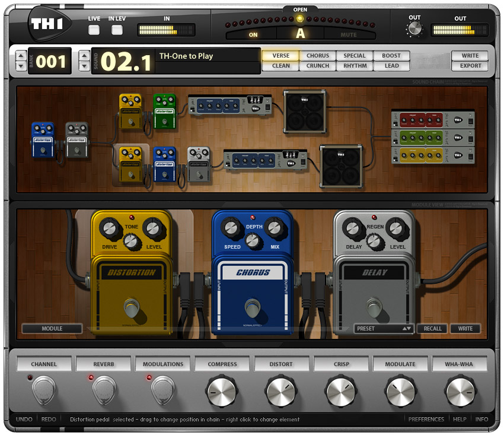The image size is (504, 435).
Task: Select the lower amp head in chain
Action: click(x=266, y=160)
